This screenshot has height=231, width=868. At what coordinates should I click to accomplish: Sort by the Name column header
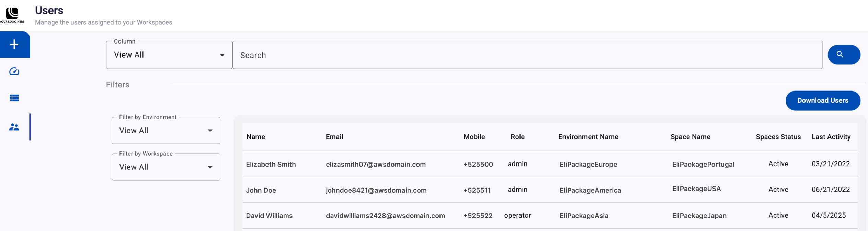pyautogui.click(x=256, y=137)
